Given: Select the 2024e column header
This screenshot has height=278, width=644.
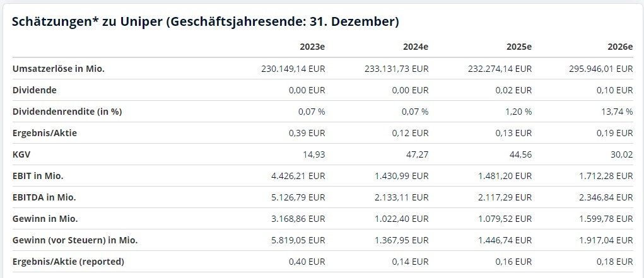Looking at the screenshot, I should coord(416,47).
